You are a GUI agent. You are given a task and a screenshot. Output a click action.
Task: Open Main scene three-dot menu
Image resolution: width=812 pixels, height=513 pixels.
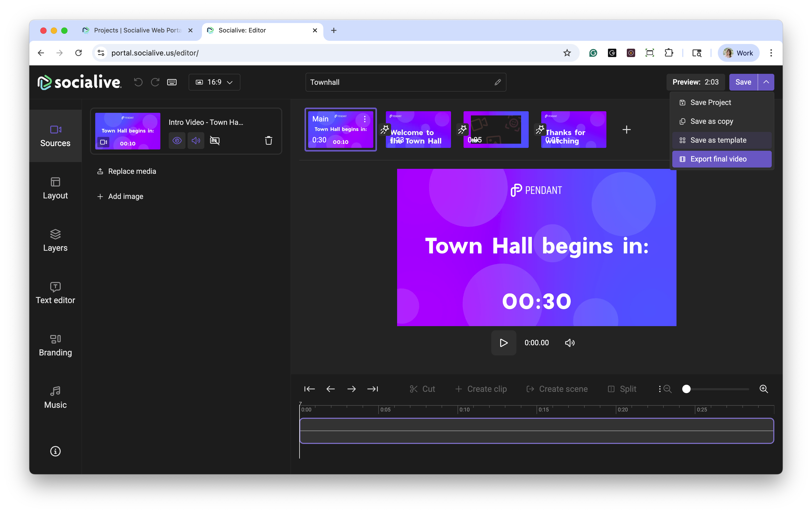[x=364, y=119]
